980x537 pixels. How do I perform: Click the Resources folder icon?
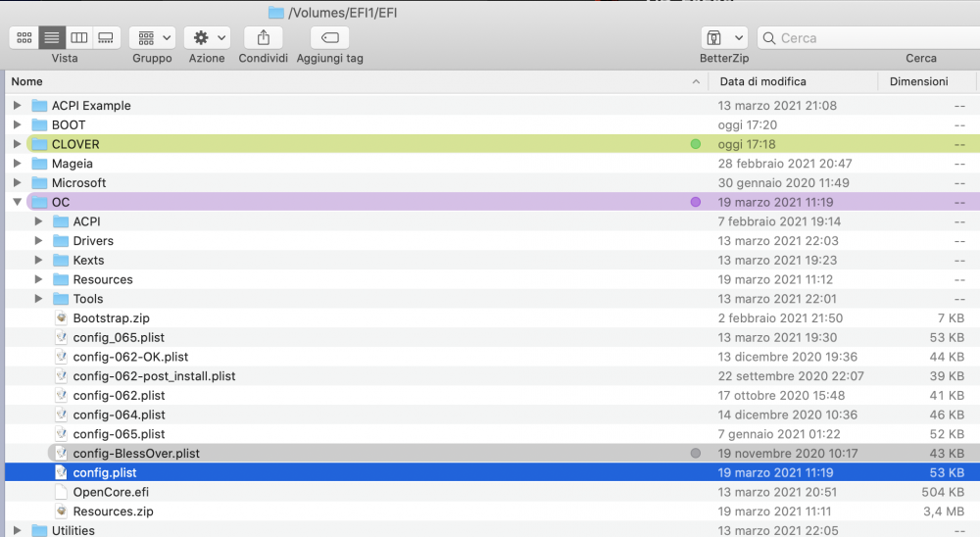(61, 280)
